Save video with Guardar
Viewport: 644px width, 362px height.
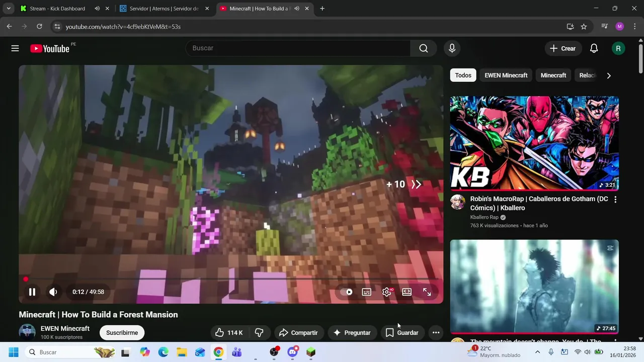(402, 332)
